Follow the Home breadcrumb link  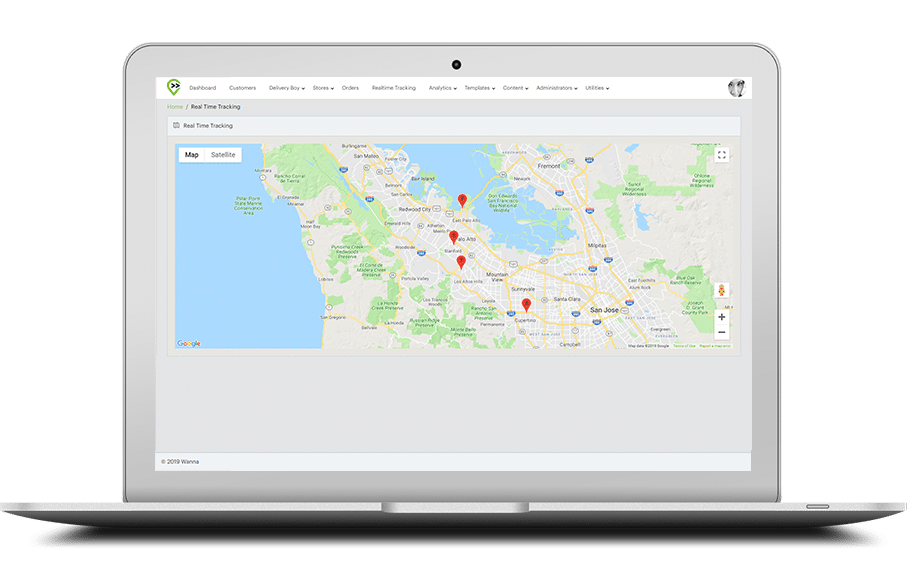(175, 106)
